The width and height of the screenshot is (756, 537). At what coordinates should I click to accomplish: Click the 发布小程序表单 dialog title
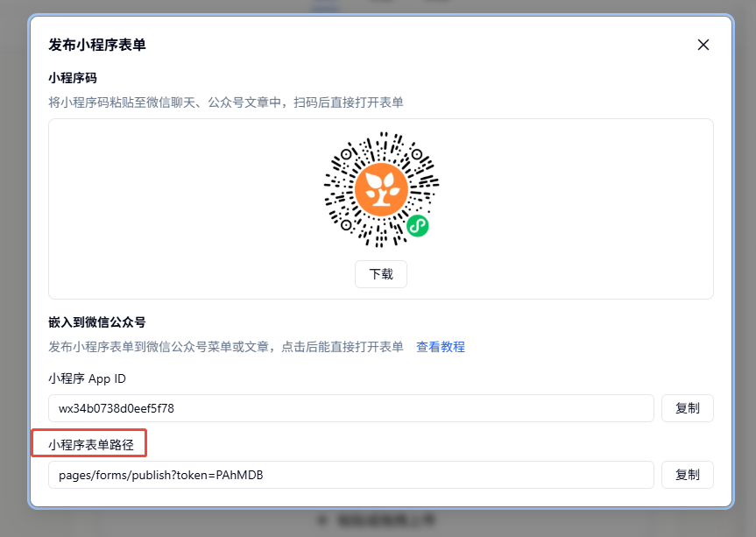[x=97, y=45]
